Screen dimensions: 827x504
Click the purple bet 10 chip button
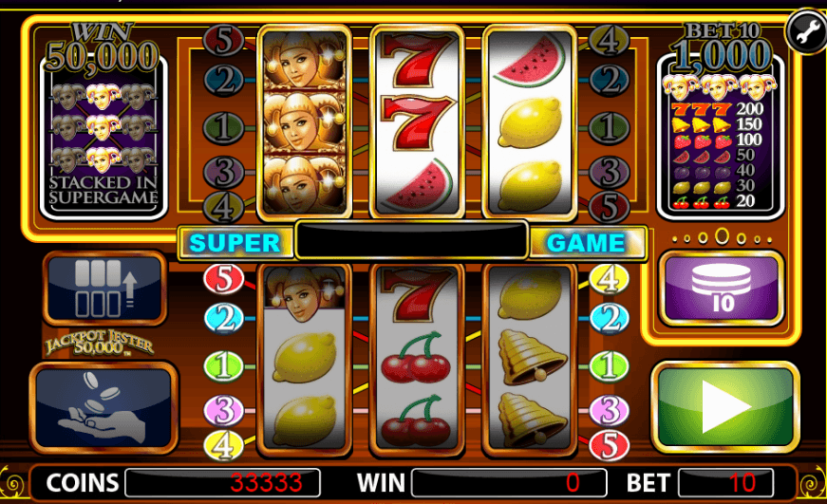[722, 288]
